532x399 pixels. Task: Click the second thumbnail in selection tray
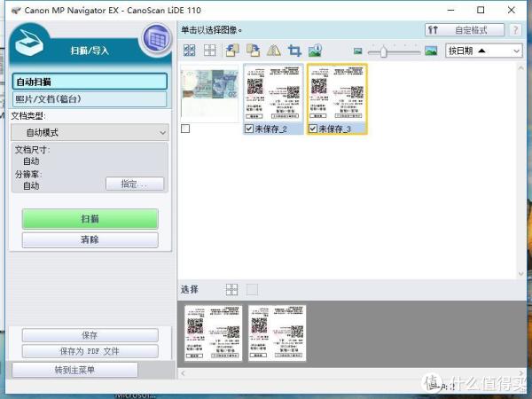(277, 332)
